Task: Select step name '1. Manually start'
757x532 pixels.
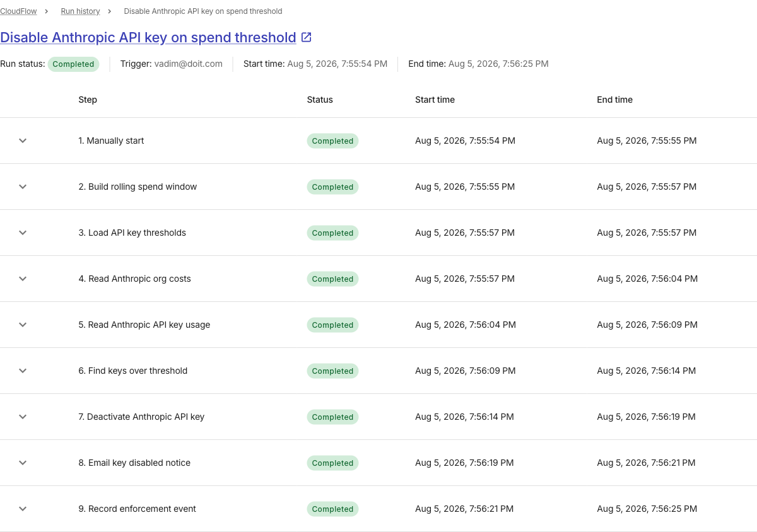Action: [111, 141]
